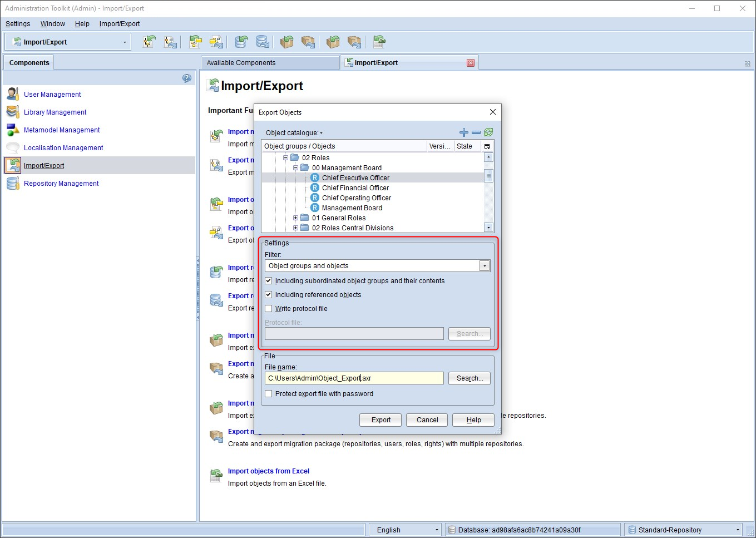Click the scrollbar thumb in the object tree
Viewport: 756px width, 538px height.
(488, 176)
